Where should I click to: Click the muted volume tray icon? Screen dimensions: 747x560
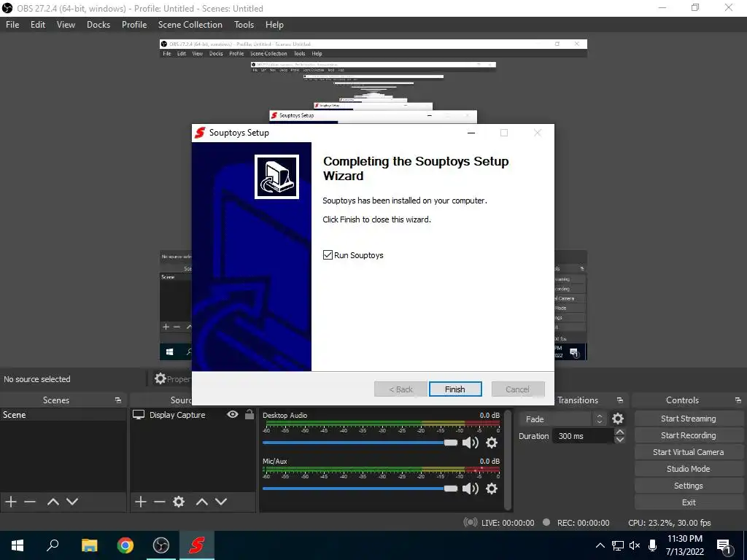pyautogui.click(x=635, y=545)
